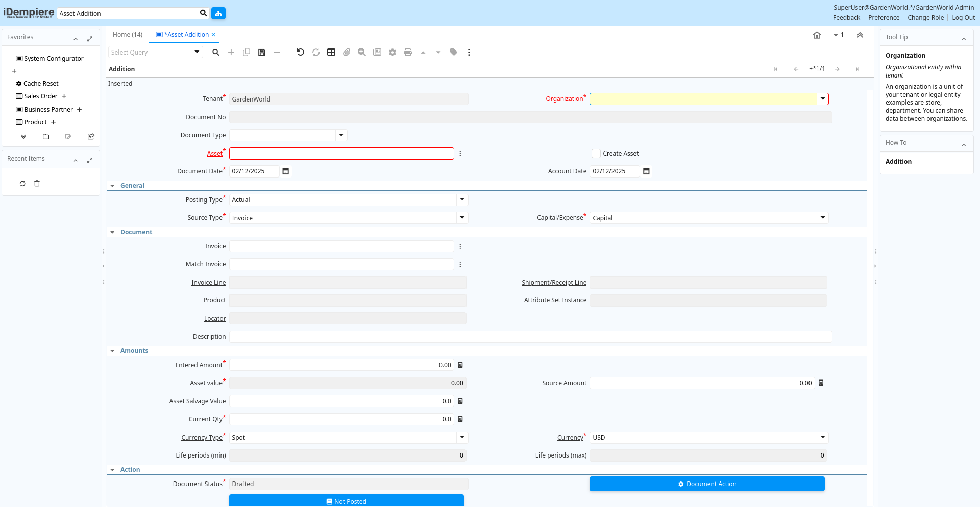Open the Organization dropdown
This screenshot has width=980, height=507.
coord(823,99)
